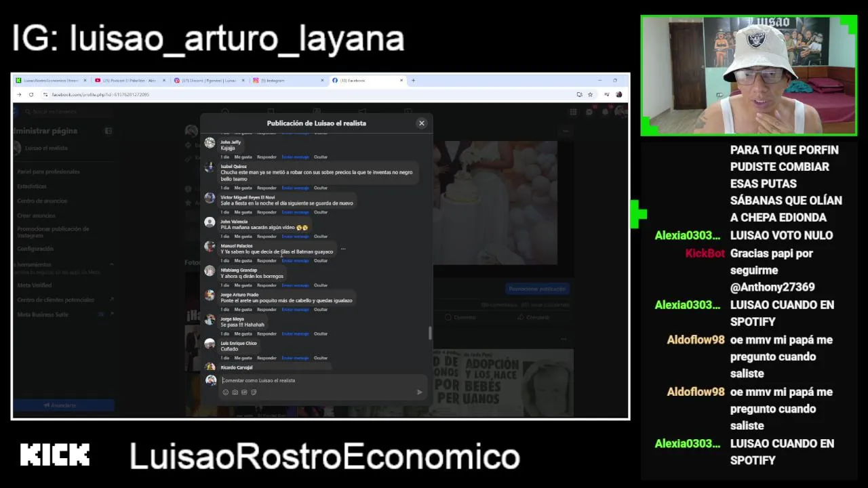Open Crear anuncios in sidebar

[x=36, y=216]
